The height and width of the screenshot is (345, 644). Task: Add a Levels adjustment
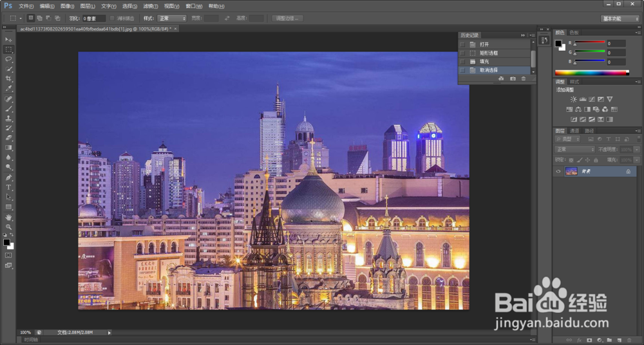[x=582, y=99]
